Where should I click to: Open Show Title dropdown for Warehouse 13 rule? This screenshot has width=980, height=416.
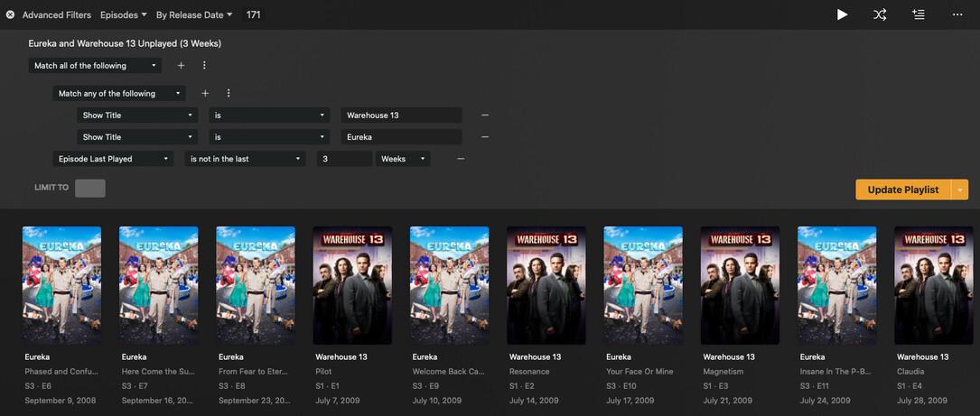pyautogui.click(x=137, y=116)
